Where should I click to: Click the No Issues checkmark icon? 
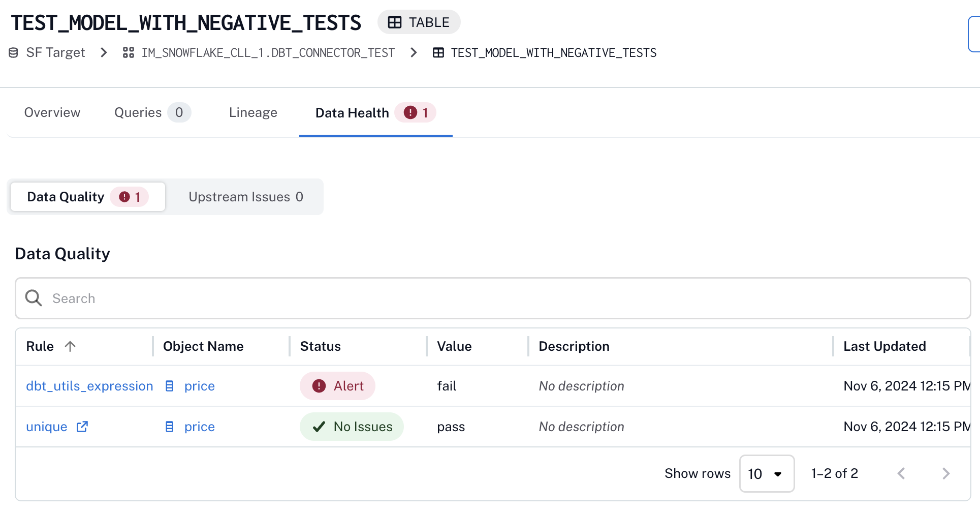click(x=319, y=427)
